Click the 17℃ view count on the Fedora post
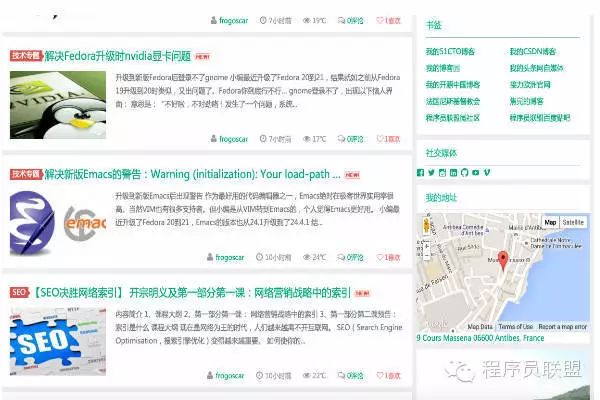600x400 pixels. 315,139
